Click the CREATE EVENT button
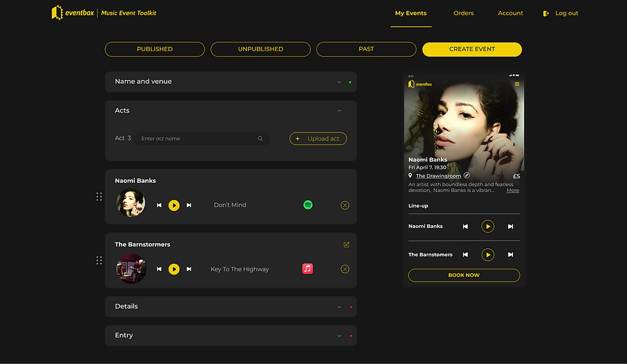The width and height of the screenshot is (627, 364). click(x=472, y=49)
